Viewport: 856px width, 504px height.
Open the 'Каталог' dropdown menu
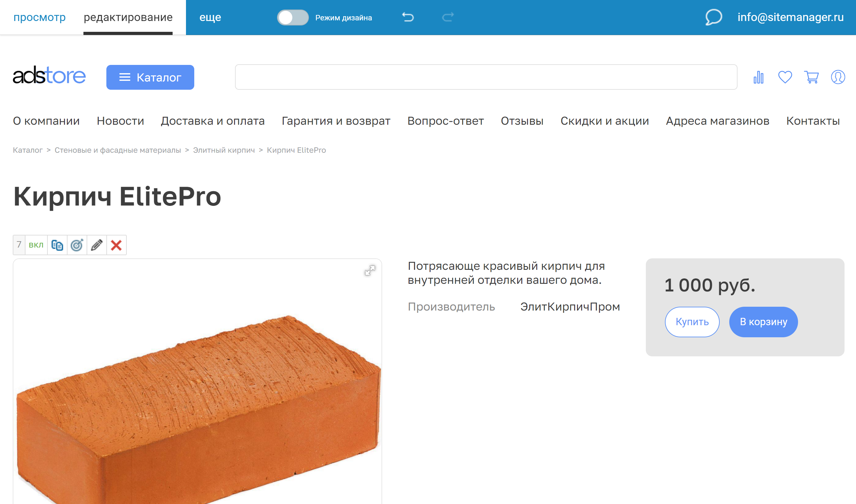(x=150, y=77)
